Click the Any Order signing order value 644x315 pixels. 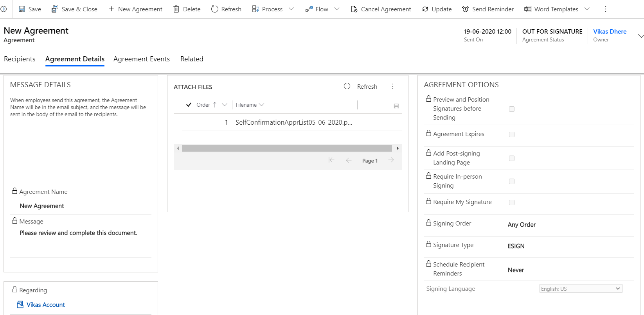click(522, 225)
